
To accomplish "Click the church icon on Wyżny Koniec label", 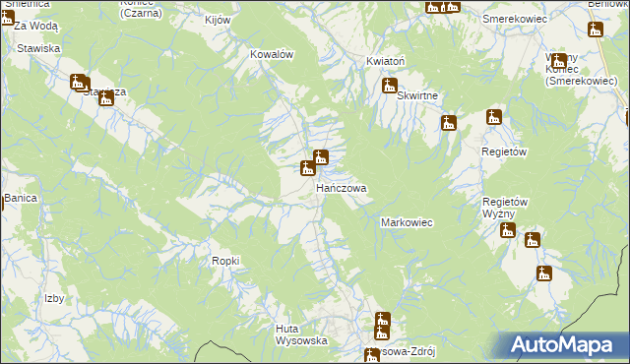I will (559, 61).
